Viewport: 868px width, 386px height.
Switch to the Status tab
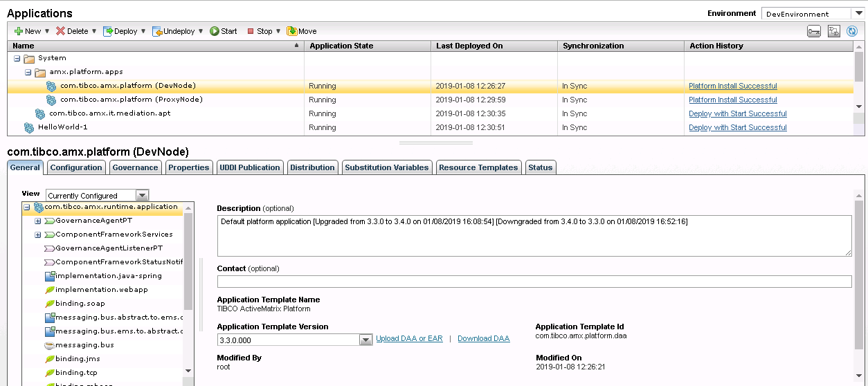click(540, 167)
